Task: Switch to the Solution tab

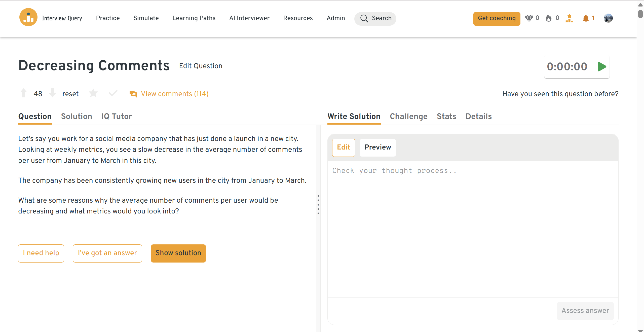Action: tap(77, 116)
